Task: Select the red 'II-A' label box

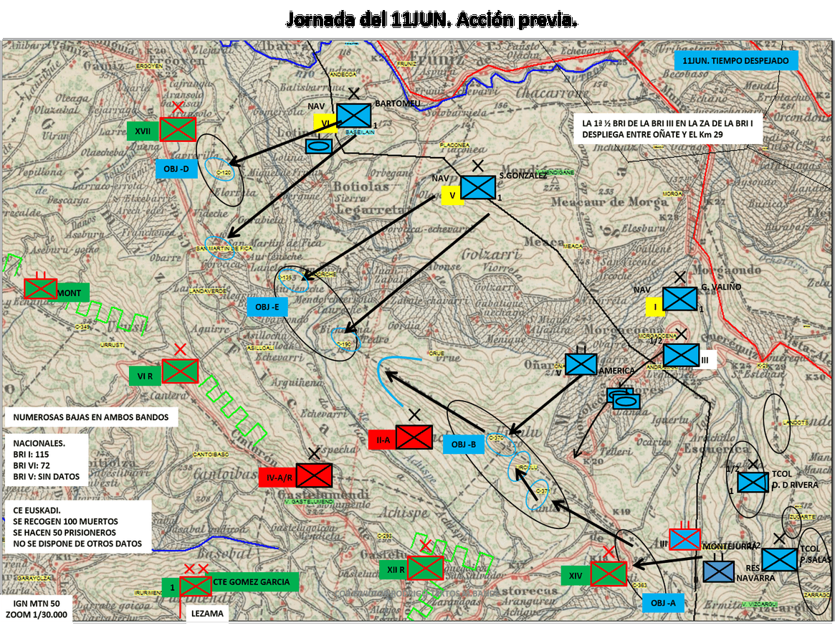Action: click(383, 440)
